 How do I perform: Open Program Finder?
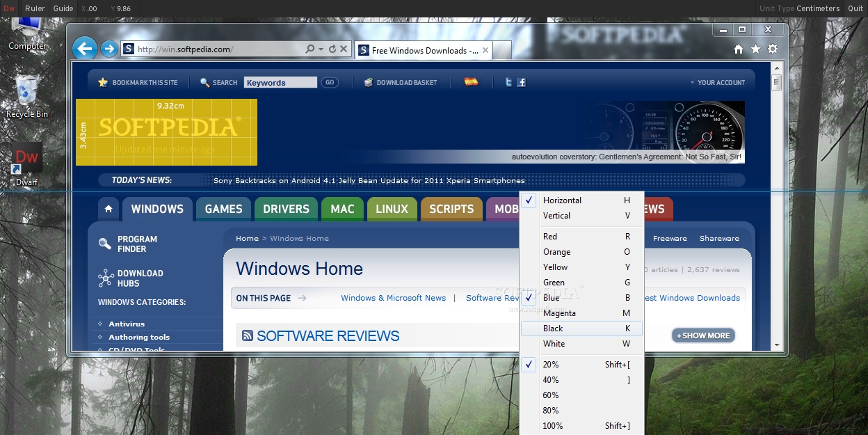click(x=128, y=244)
